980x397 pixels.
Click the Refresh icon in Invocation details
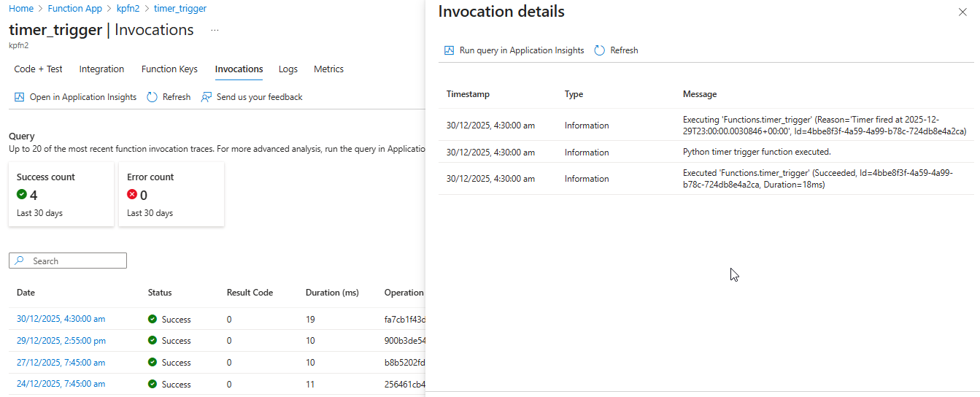coord(600,50)
